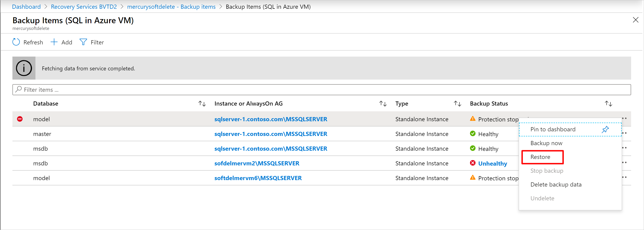This screenshot has height=230, width=644.
Task: Navigate to Dashboard via the breadcrumb
Action: coord(26,6)
